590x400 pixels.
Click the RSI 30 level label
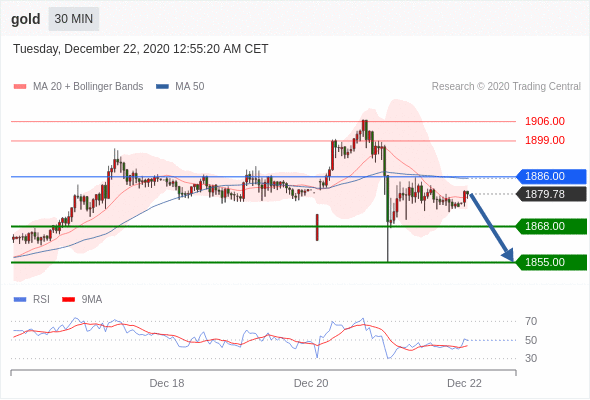pos(531,358)
